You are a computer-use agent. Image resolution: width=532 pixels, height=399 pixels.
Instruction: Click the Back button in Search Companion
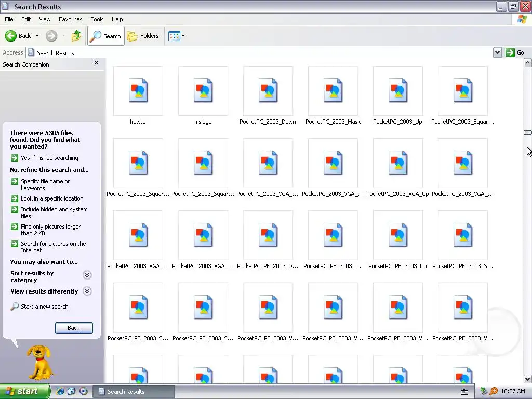pos(74,328)
